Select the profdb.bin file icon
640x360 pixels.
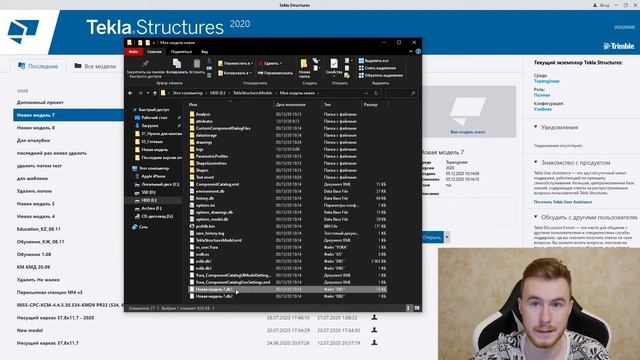[192, 226]
